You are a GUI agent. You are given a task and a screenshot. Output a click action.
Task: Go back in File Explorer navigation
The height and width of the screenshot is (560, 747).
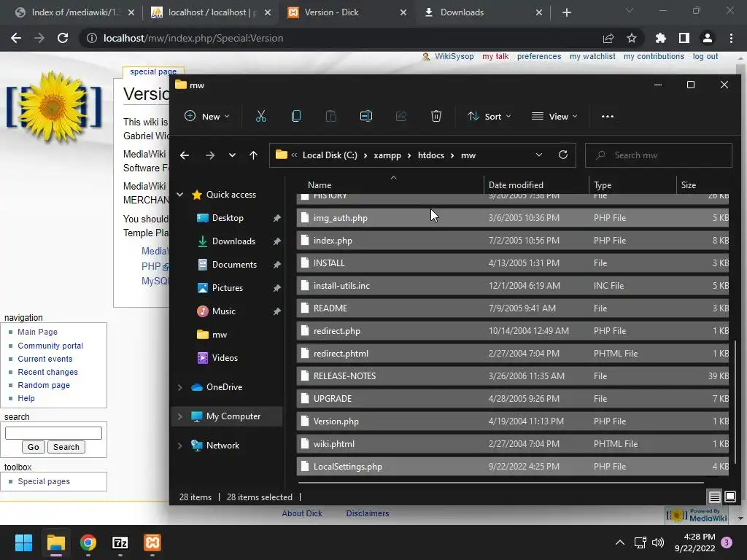pyautogui.click(x=185, y=155)
